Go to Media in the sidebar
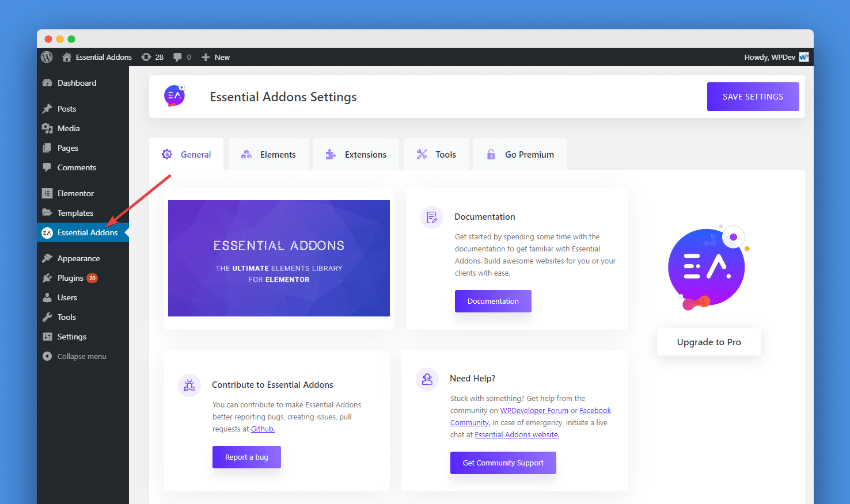The image size is (850, 504). pos(83,128)
